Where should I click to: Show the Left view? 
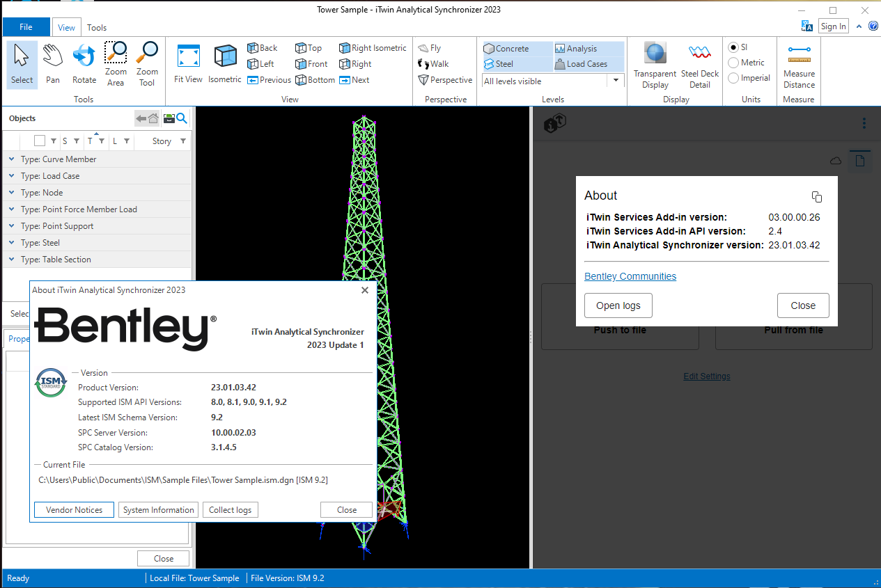click(x=261, y=64)
